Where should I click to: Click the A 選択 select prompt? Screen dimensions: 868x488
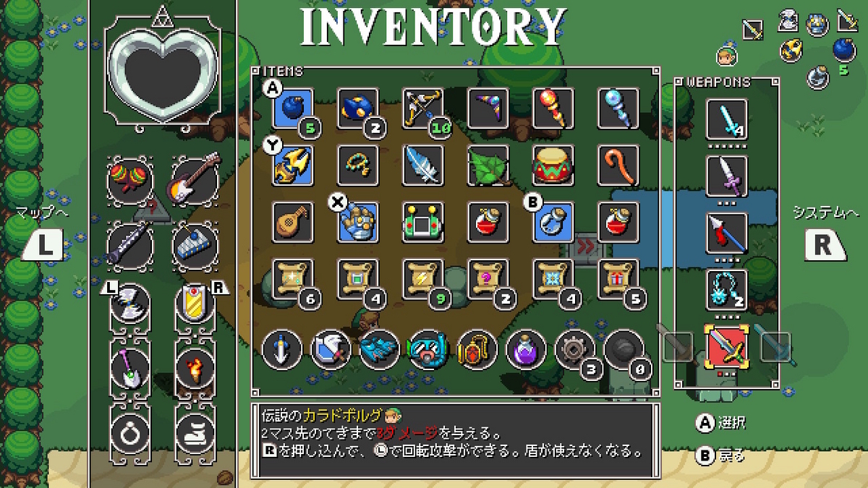pyautogui.click(x=720, y=424)
